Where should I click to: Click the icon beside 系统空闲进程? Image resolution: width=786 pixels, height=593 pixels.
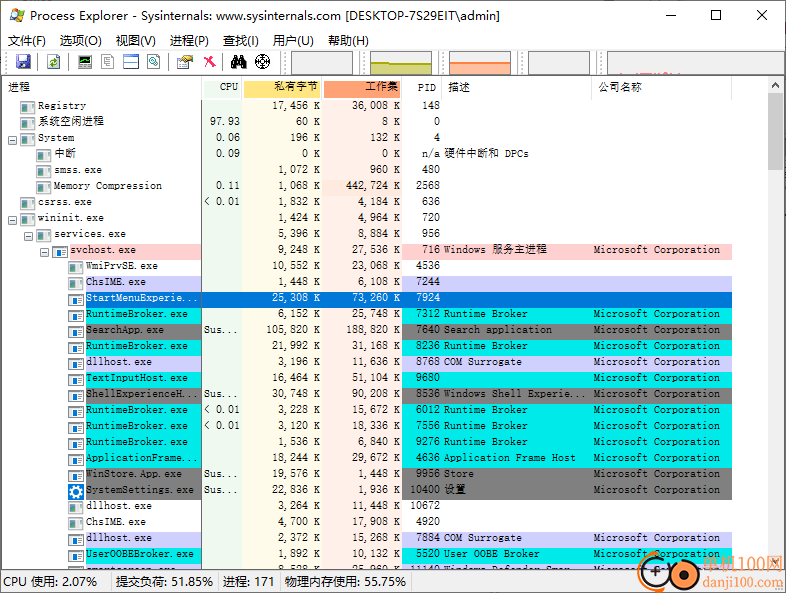(27, 123)
